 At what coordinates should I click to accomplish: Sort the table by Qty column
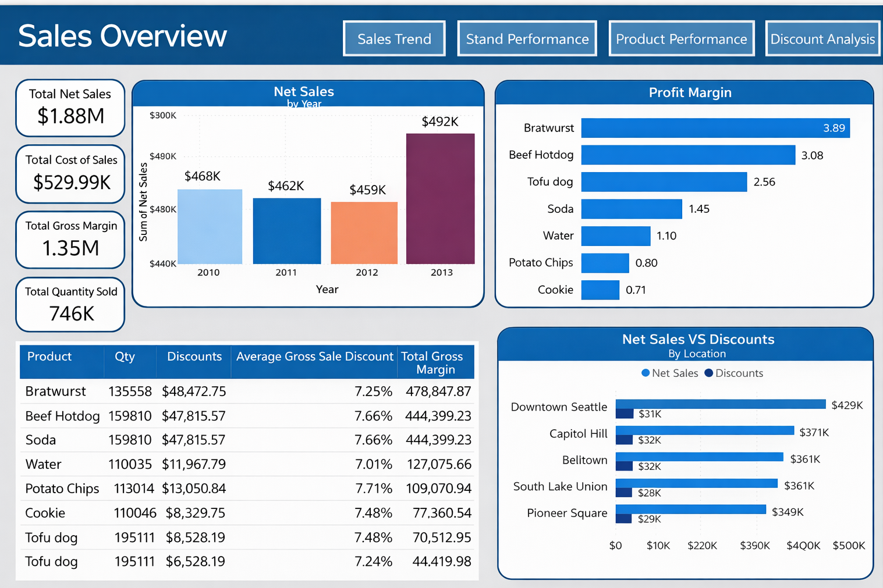pyautogui.click(x=124, y=356)
